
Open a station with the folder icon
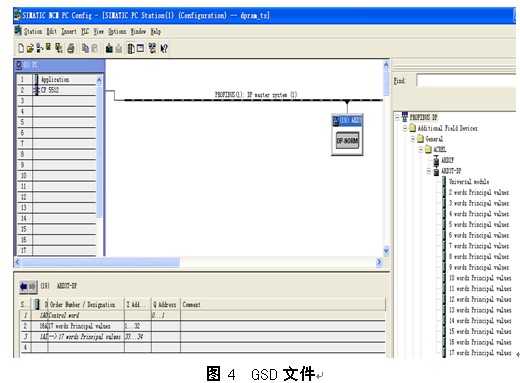pyautogui.click(x=30, y=49)
